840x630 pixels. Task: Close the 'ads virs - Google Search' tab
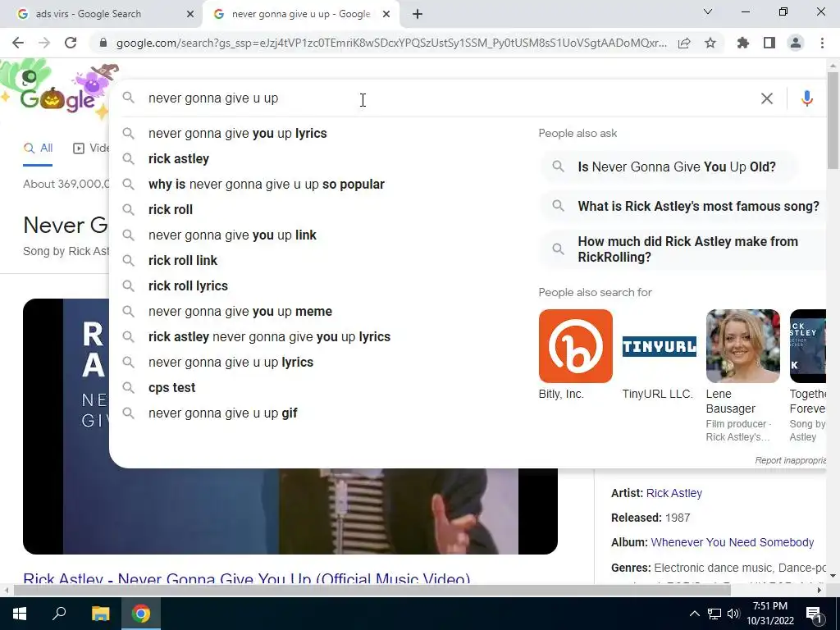[x=190, y=15]
